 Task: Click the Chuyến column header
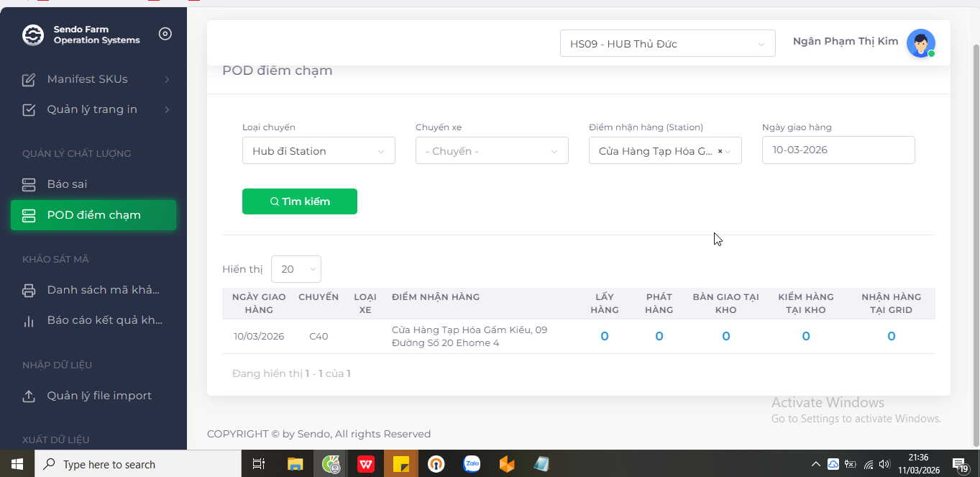click(319, 296)
